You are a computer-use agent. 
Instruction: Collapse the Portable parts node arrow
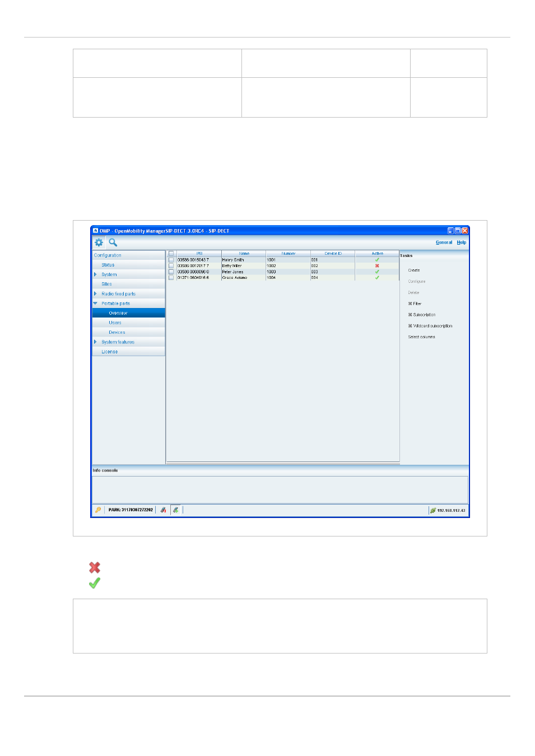point(95,304)
